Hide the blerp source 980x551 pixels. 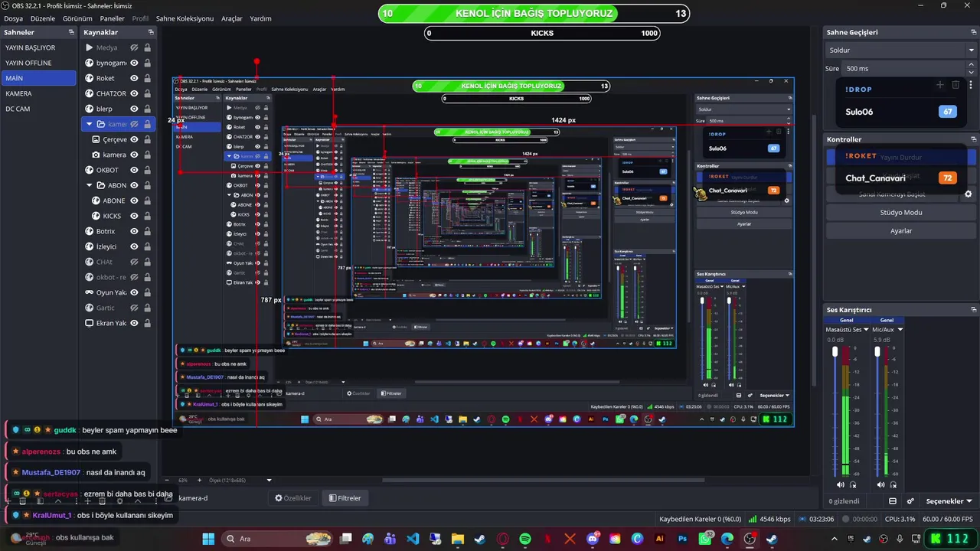coord(134,109)
